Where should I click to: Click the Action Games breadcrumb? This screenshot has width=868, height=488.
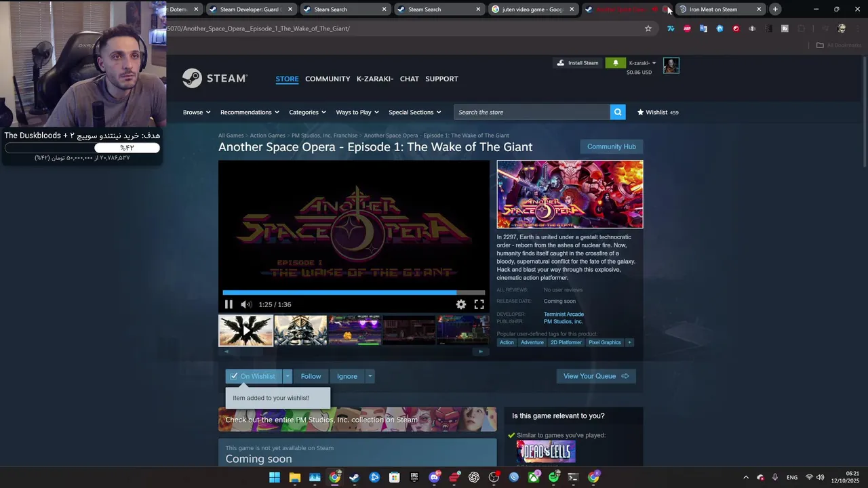coord(267,136)
